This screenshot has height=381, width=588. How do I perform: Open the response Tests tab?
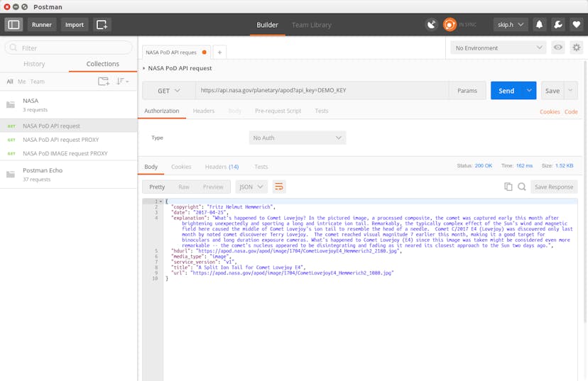[261, 167]
